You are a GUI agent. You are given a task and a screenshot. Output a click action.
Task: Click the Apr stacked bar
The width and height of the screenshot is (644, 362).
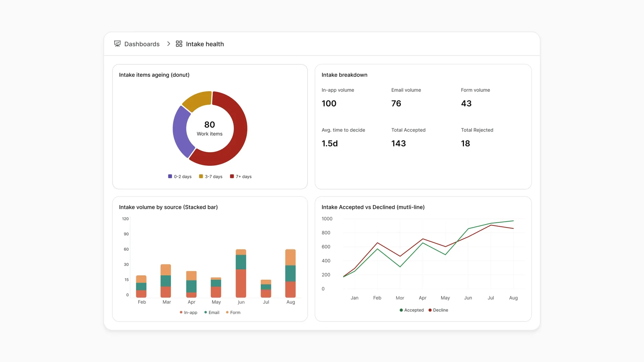[191, 284]
